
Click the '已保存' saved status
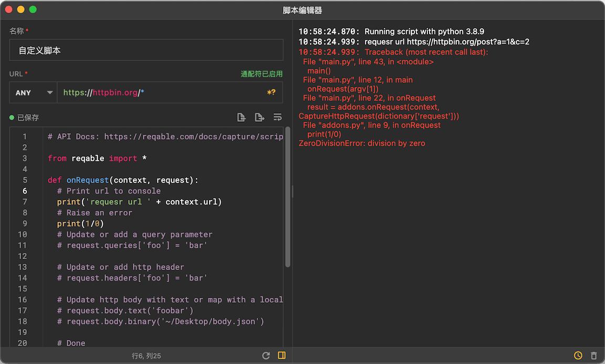24,117
